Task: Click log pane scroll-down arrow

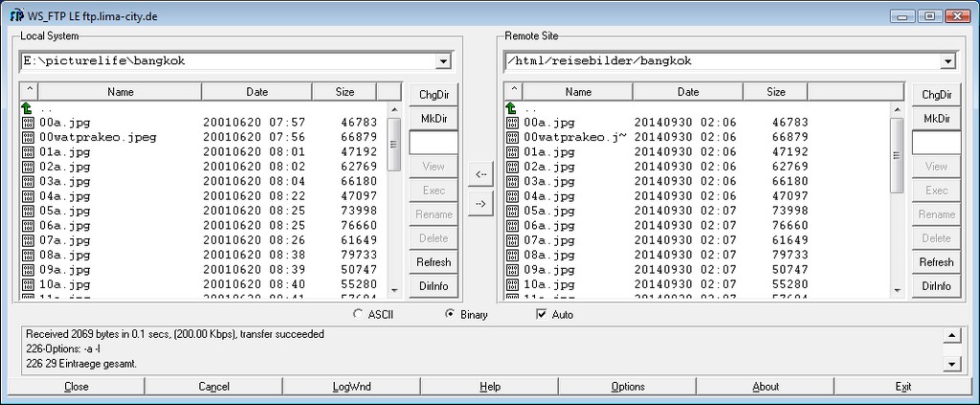Action: [950, 364]
